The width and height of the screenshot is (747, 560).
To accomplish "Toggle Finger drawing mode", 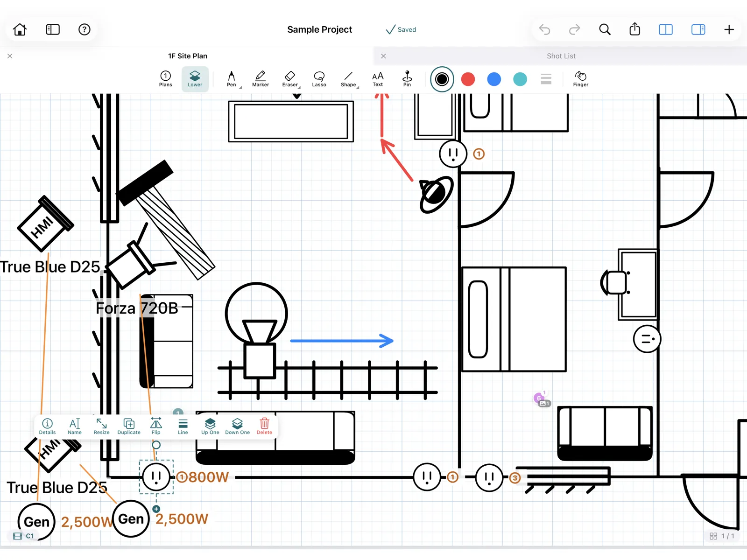I will click(x=581, y=79).
